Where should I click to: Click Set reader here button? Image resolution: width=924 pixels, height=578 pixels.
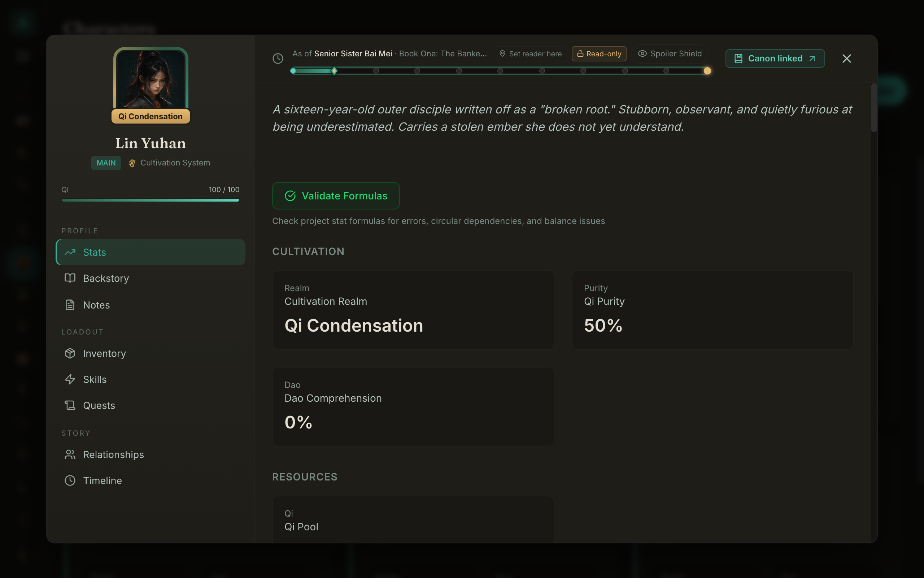(x=530, y=54)
